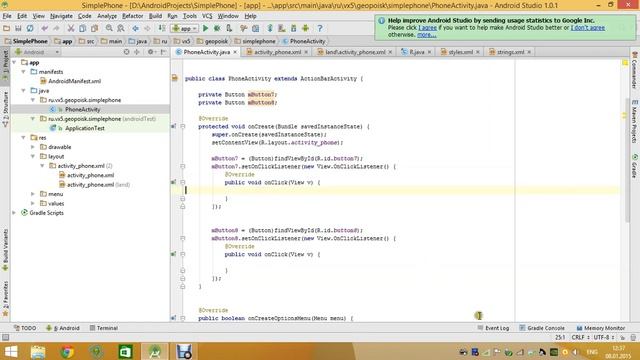Click the 'I agree' link
The height and width of the screenshot is (360, 640).
point(427,28)
